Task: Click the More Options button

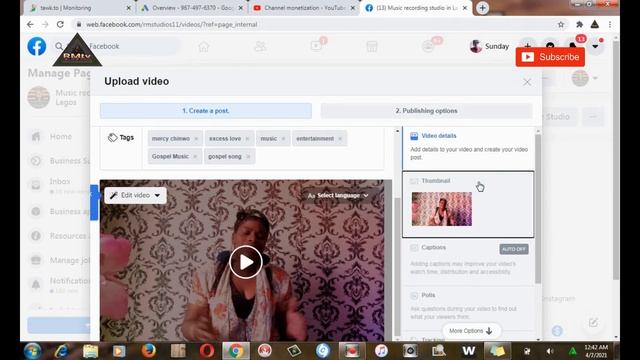Action: (x=471, y=331)
